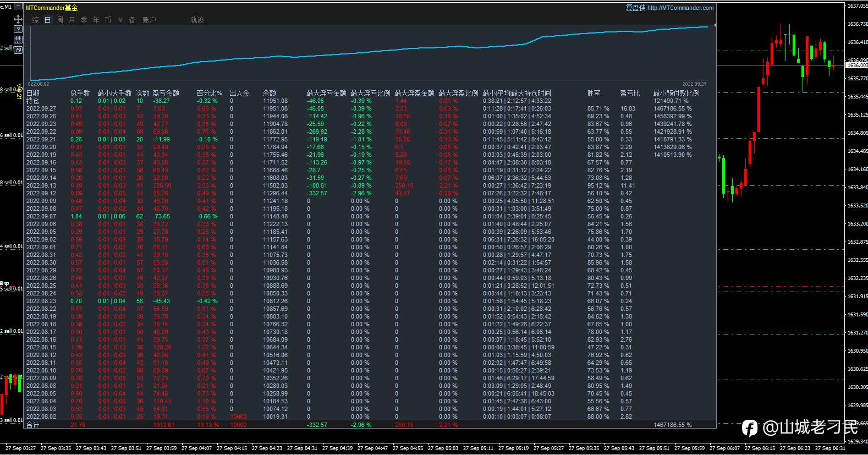Click the 百分比% column header
Viewport: 868px width, 455px height.
(210, 93)
